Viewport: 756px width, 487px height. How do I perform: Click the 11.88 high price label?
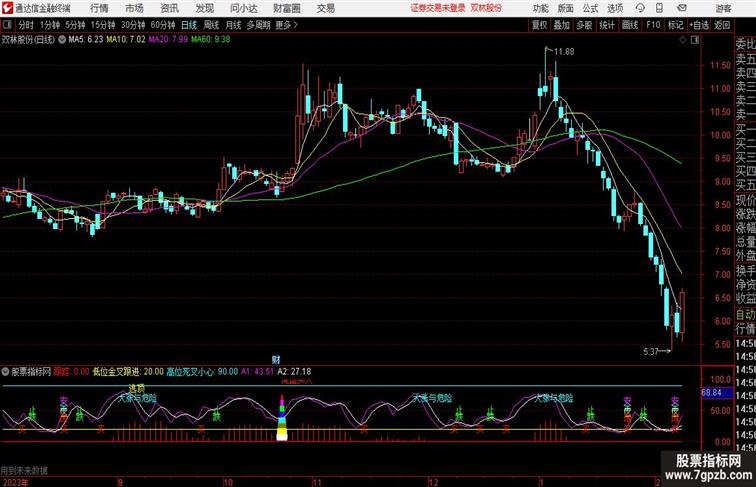[x=564, y=52]
